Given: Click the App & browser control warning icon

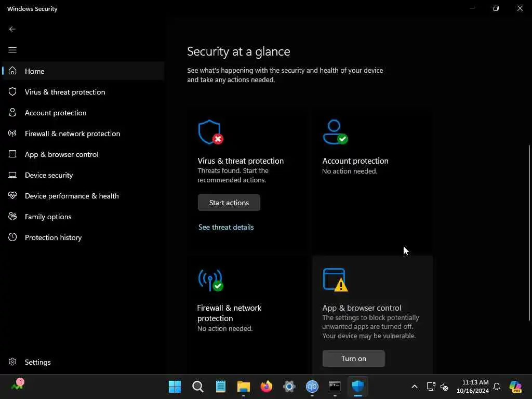Looking at the screenshot, I should [x=335, y=280].
